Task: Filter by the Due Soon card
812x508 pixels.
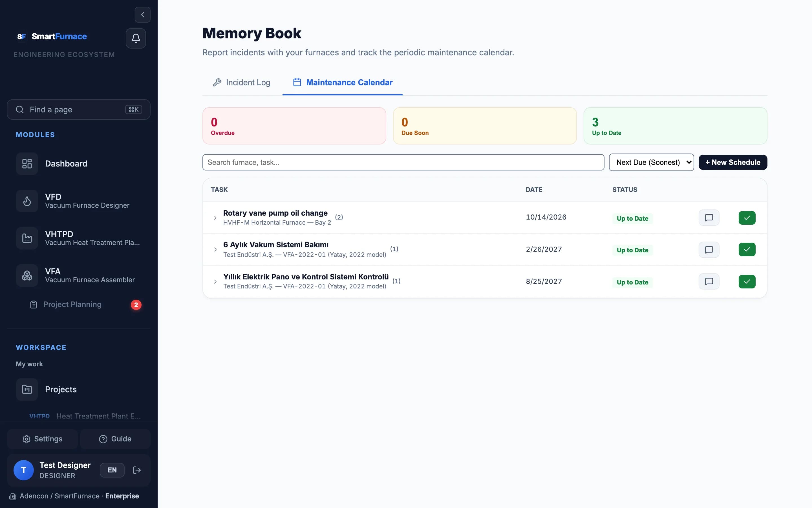Action: pos(485,126)
